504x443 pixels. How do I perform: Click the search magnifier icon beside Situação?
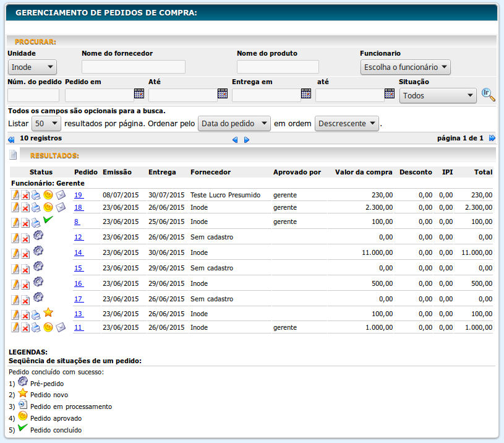pos(489,95)
